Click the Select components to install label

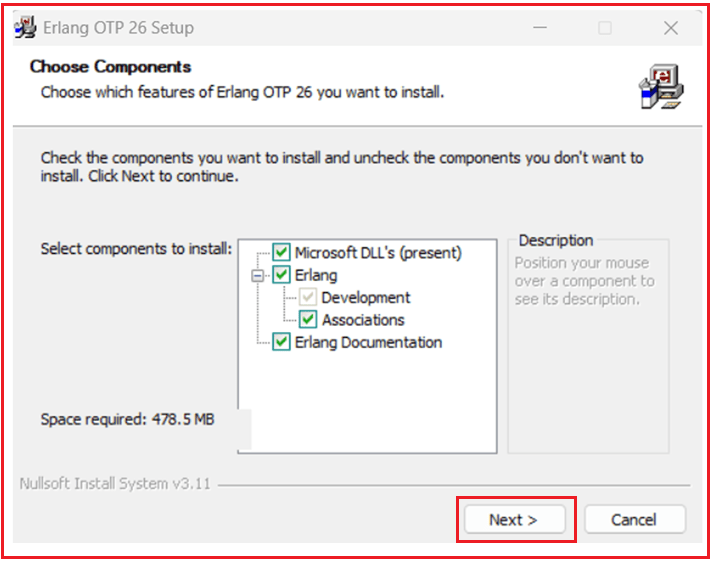point(136,249)
